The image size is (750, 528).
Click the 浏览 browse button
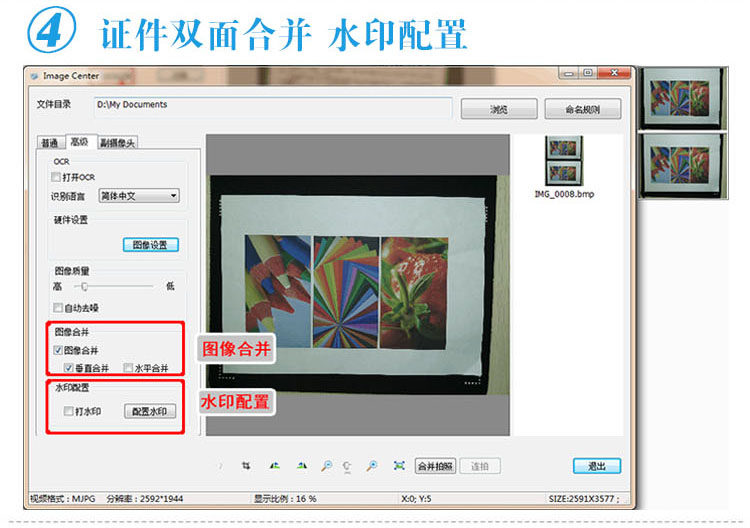(x=499, y=109)
